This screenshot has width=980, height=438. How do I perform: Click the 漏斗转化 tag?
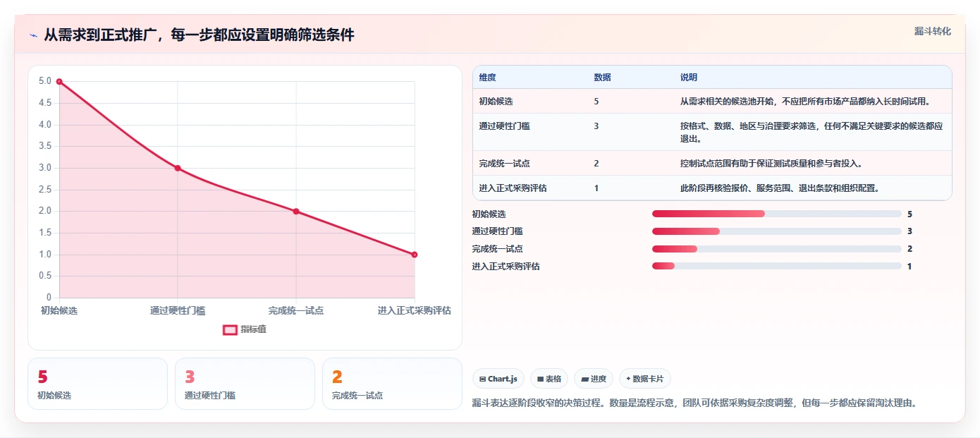(932, 32)
